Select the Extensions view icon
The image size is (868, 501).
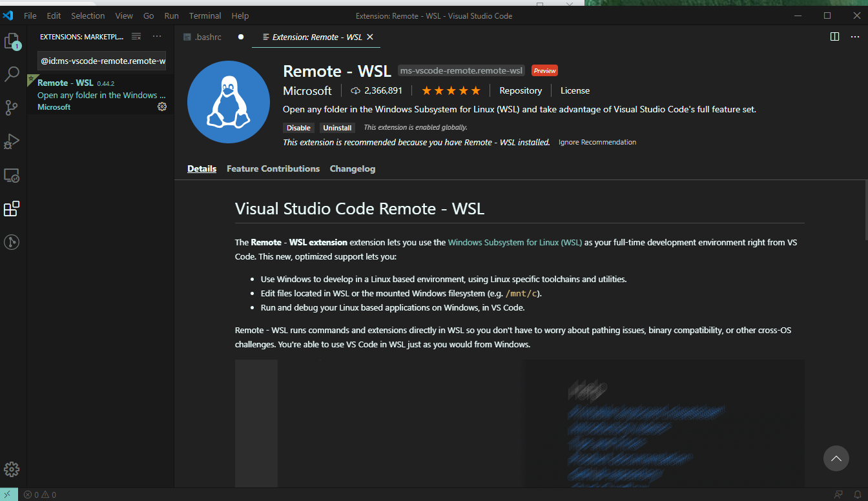point(12,209)
